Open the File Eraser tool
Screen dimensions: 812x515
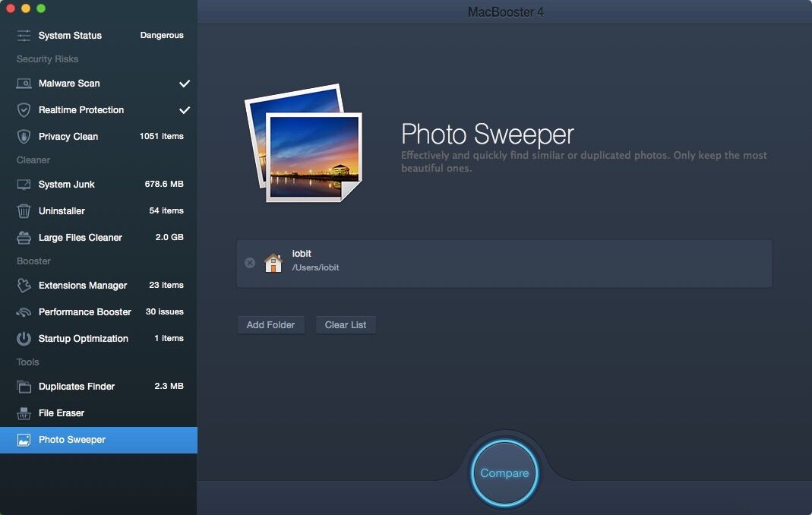click(x=99, y=413)
